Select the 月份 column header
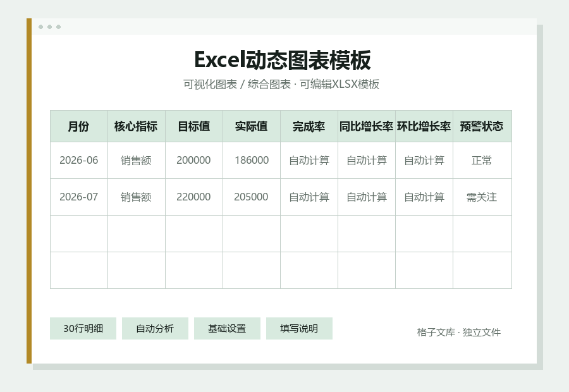The width and height of the screenshot is (569, 392). coord(79,126)
